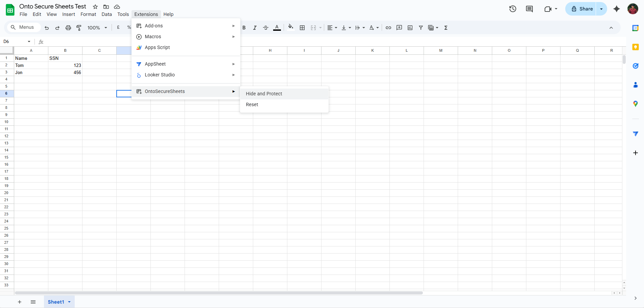Expand the Macros submenu
Viewport: 644px width, 308px height.
(x=153, y=37)
